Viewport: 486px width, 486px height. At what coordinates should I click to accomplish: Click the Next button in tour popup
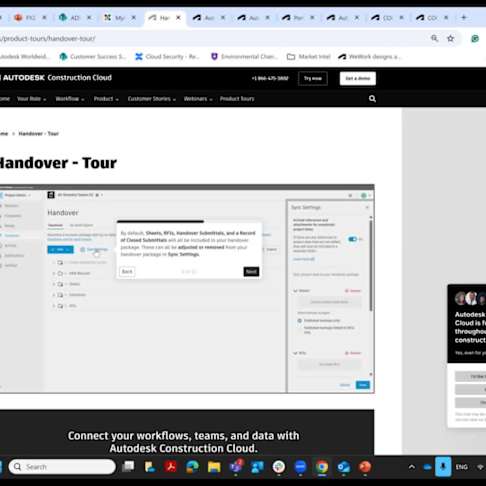[251, 271]
